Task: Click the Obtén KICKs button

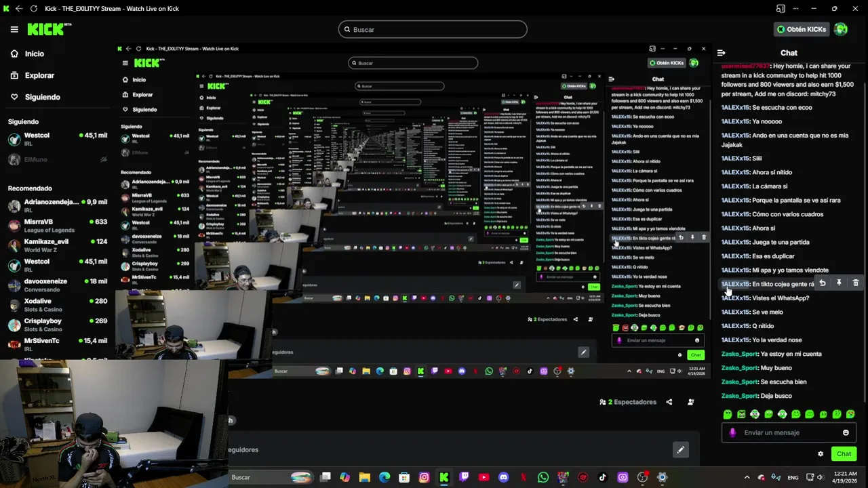Action: 802,29
